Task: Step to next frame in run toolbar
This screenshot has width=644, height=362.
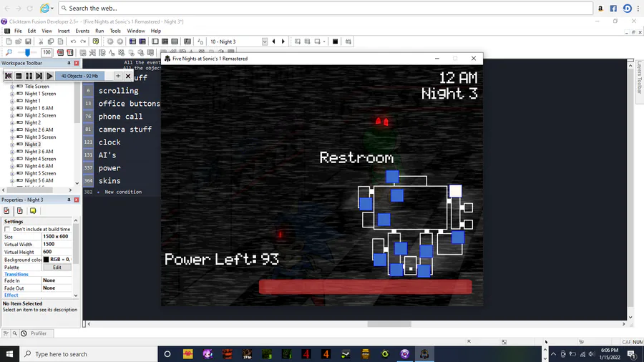Action: pos(39,76)
